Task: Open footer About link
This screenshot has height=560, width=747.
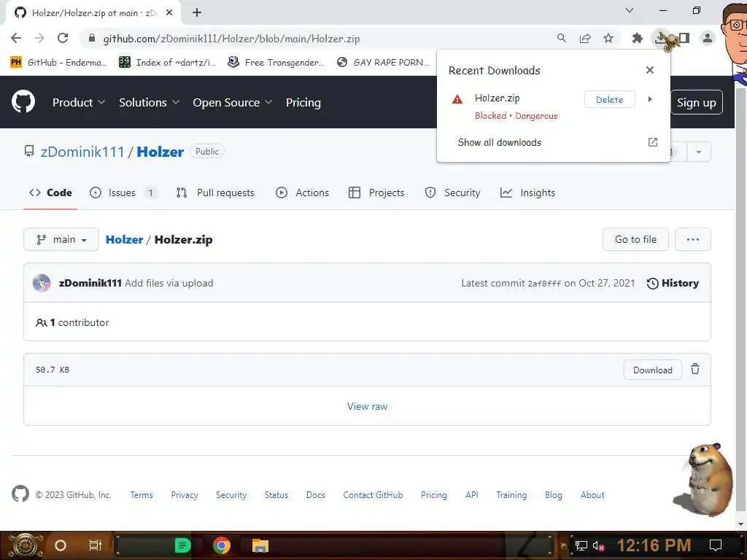Action: pyautogui.click(x=592, y=495)
